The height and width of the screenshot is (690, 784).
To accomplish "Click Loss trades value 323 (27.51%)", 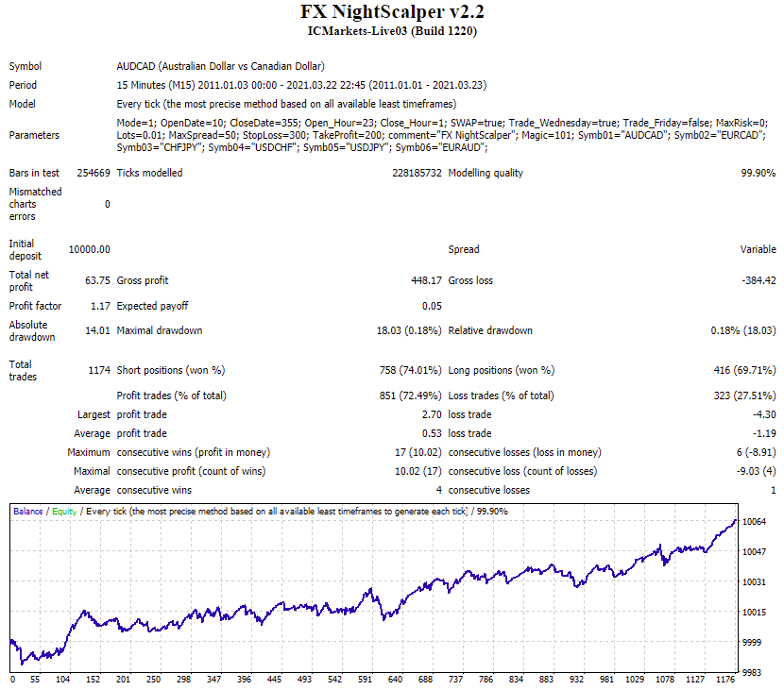I will coord(745,395).
